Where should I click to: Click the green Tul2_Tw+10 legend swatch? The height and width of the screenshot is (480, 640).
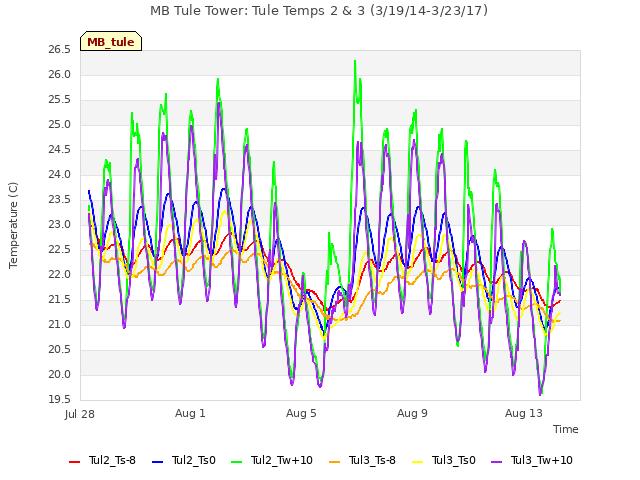pos(236,462)
